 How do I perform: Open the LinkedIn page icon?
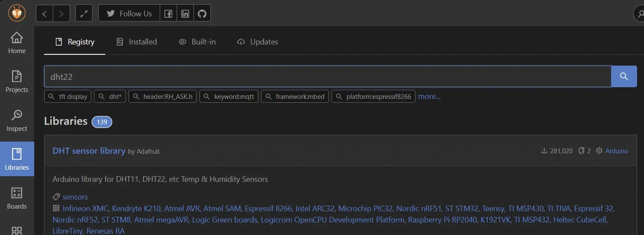[185, 13]
